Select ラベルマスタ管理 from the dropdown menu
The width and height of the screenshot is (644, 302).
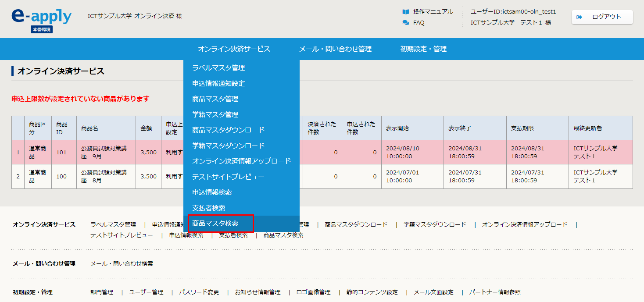point(218,68)
